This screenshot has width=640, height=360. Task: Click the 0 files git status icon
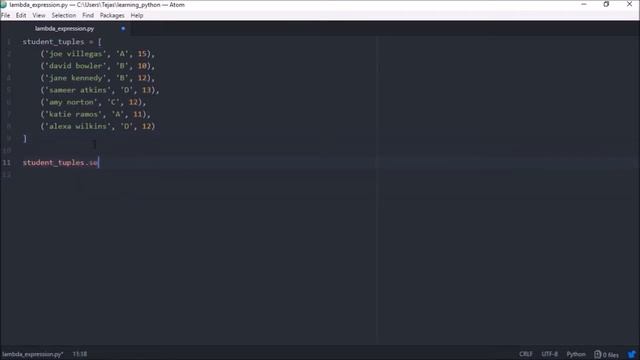pyautogui.click(x=606, y=354)
